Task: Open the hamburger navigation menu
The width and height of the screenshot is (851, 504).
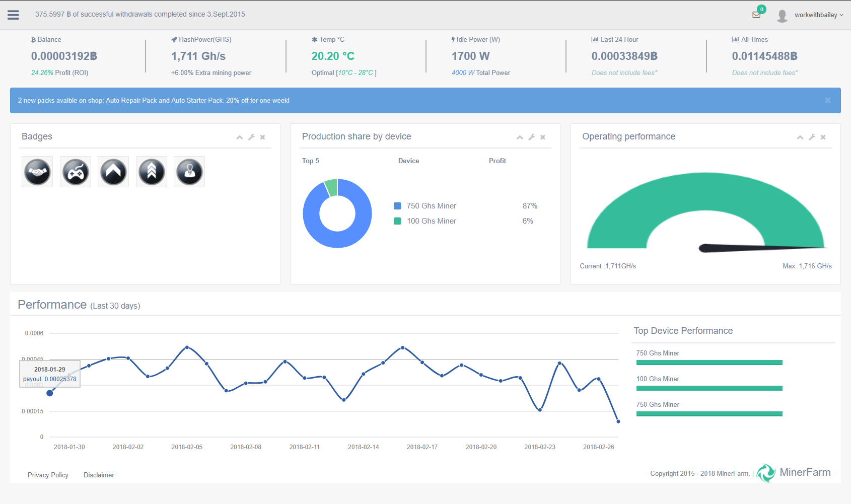Action: [13, 15]
